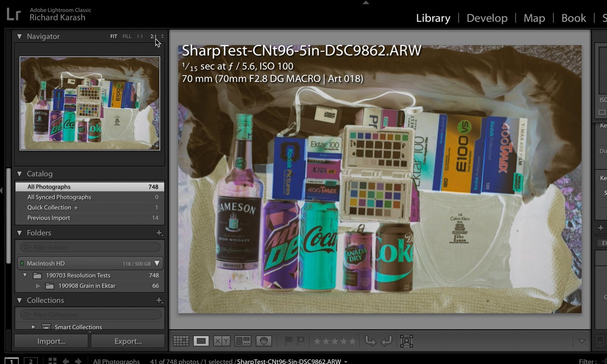Select Macintosh HD volume row
Viewport: 607px width, 364px height.
pos(90,264)
